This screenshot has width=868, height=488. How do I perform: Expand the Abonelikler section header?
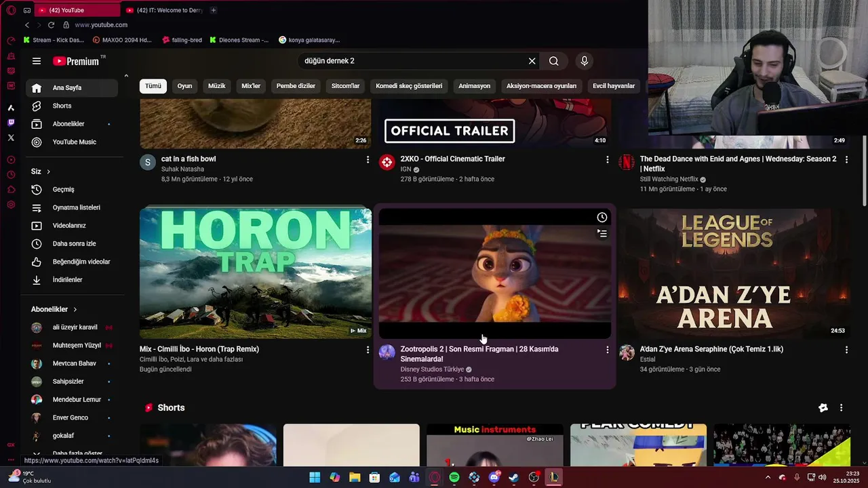[54, 309]
